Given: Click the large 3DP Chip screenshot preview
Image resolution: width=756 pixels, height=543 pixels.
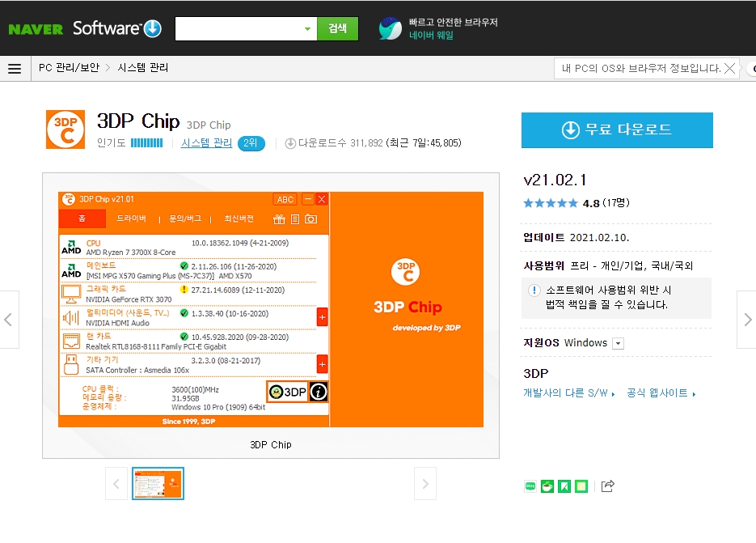Looking at the screenshot, I should (x=271, y=309).
